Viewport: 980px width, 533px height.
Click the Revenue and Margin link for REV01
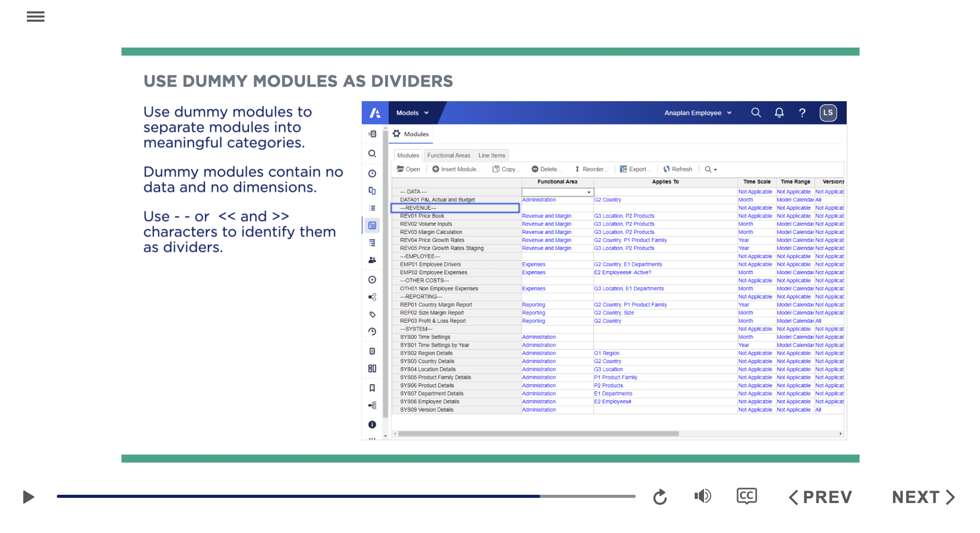(546, 216)
